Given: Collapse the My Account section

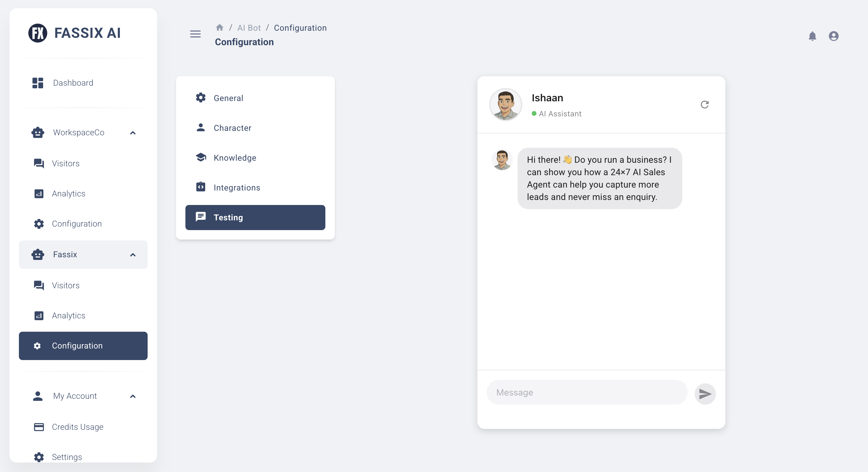Looking at the screenshot, I should (133, 396).
